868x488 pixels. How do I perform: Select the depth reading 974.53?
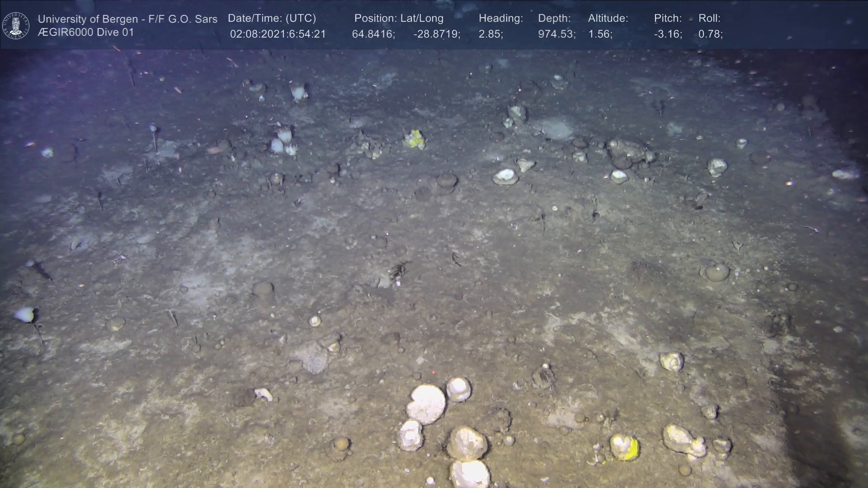(557, 34)
